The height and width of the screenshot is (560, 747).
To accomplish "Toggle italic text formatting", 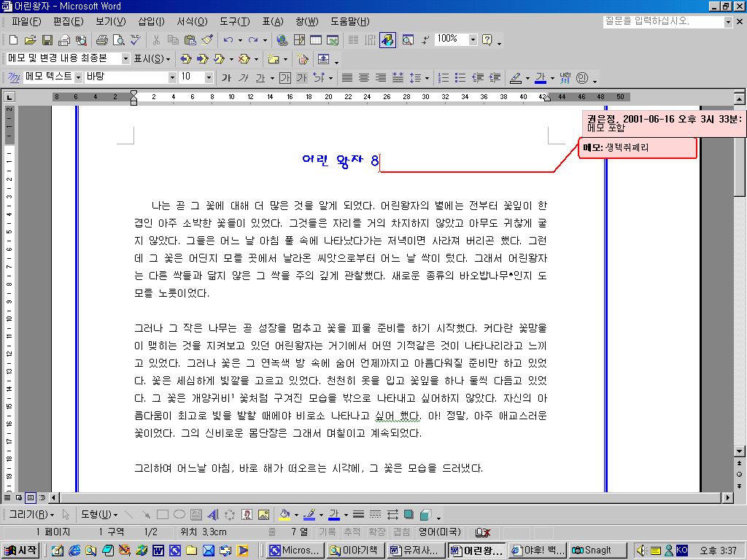I will (x=244, y=77).
